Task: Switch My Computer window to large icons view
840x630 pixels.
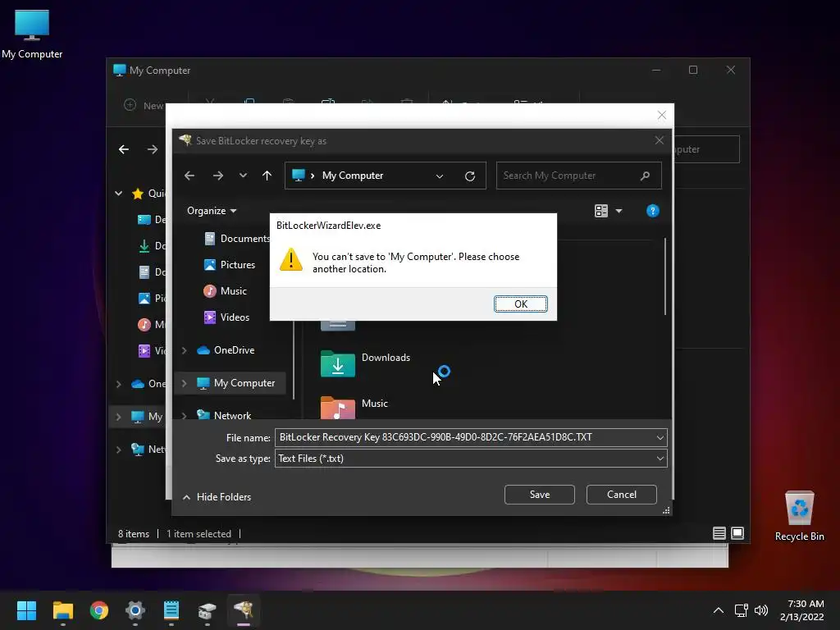Action: (737, 533)
